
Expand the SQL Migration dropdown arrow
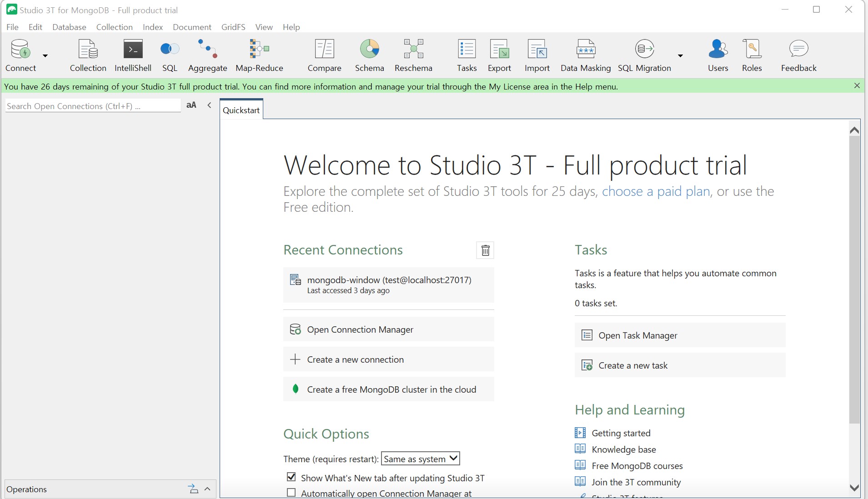pyautogui.click(x=680, y=55)
